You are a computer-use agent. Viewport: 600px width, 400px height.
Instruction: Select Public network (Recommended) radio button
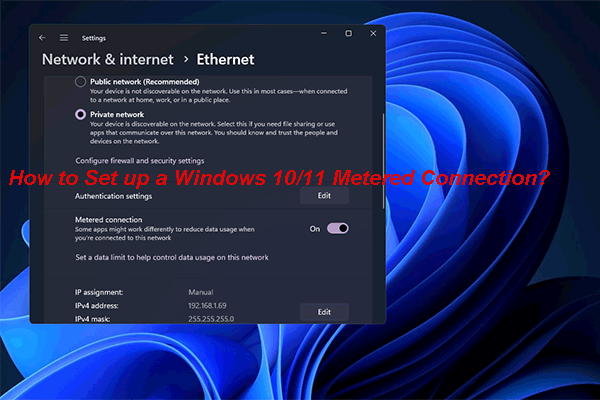point(80,82)
